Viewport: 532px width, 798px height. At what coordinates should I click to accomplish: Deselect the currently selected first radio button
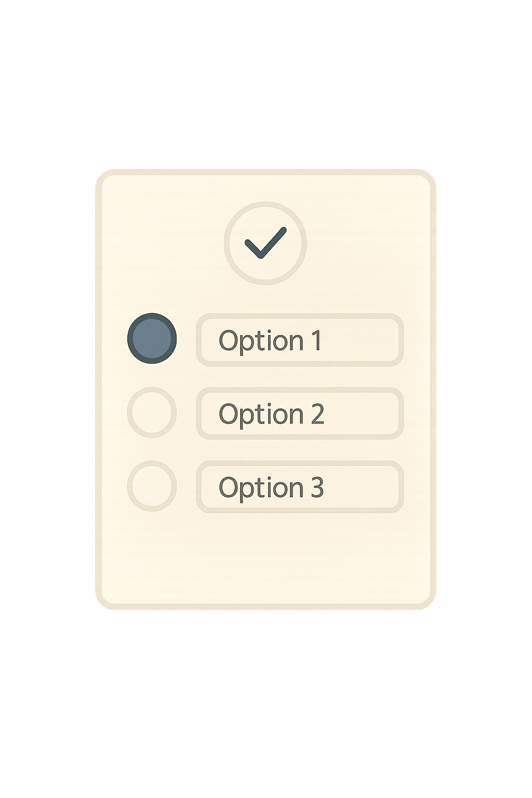tap(152, 338)
